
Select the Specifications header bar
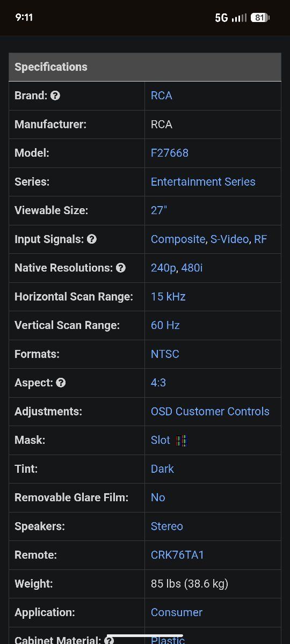(x=145, y=67)
